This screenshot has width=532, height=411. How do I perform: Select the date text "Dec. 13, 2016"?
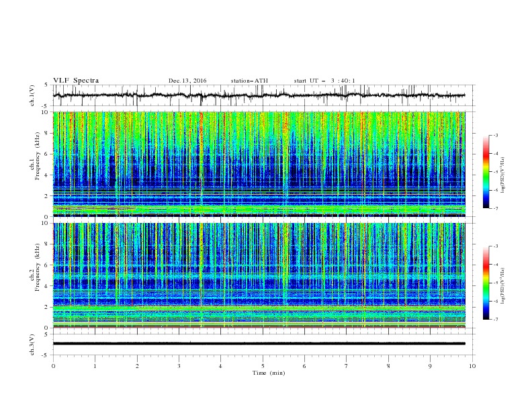coord(187,81)
